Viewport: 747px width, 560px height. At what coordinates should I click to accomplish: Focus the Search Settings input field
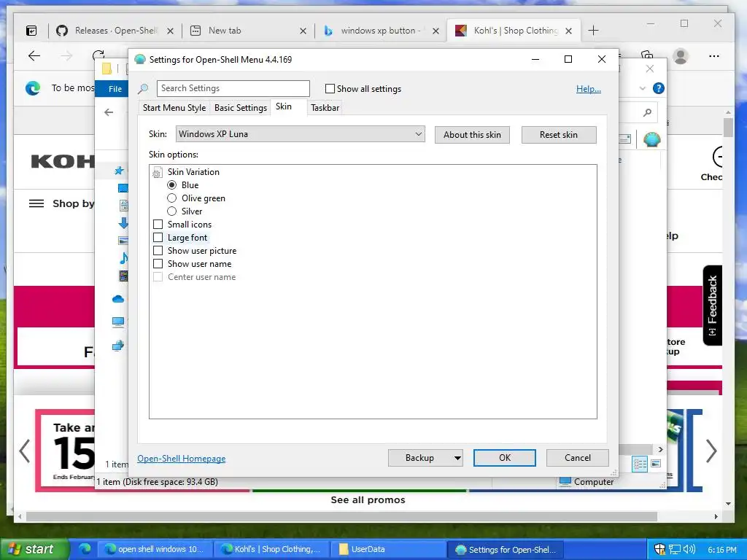pyautogui.click(x=233, y=88)
